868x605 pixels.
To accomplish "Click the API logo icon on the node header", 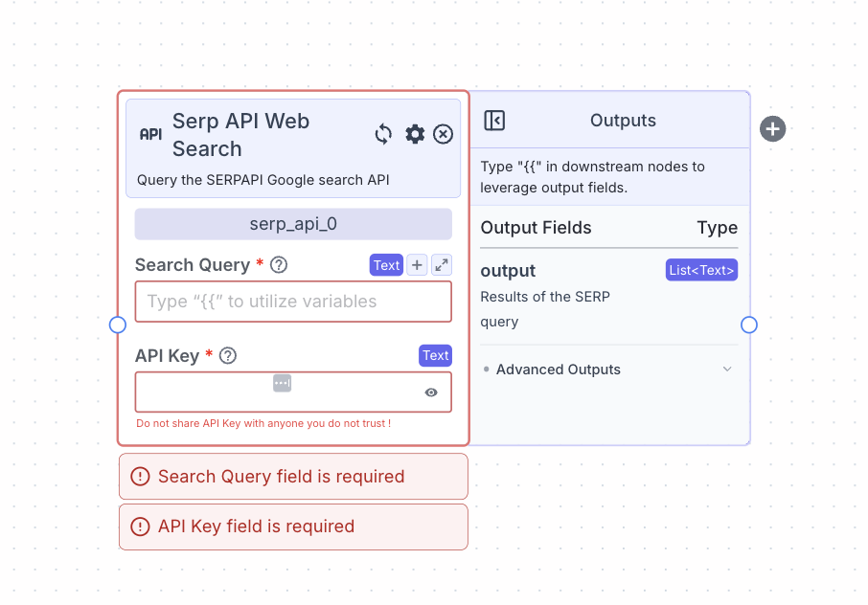I will 150,134.
